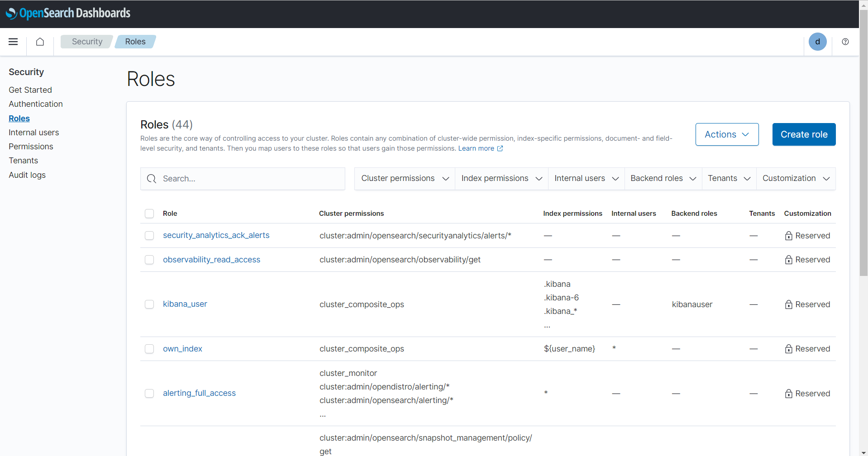Image resolution: width=868 pixels, height=456 pixels.
Task: Navigate to Internal users in sidebar
Action: [x=34, y=133]
